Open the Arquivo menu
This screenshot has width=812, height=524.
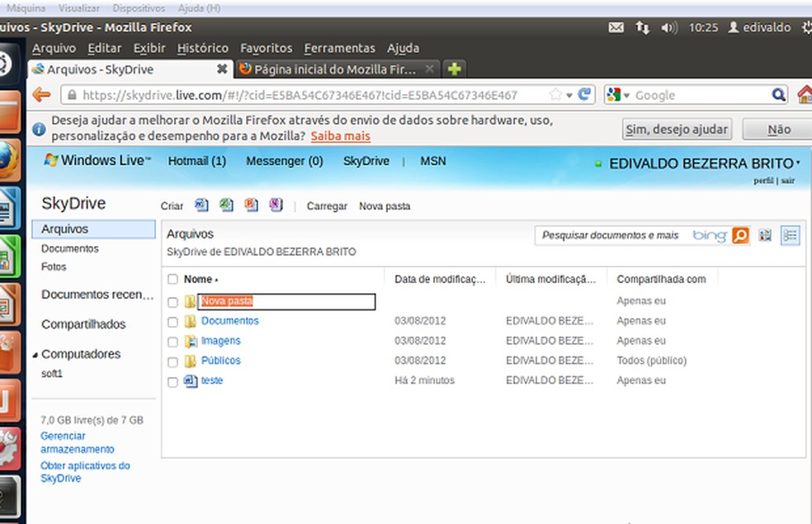54,48
